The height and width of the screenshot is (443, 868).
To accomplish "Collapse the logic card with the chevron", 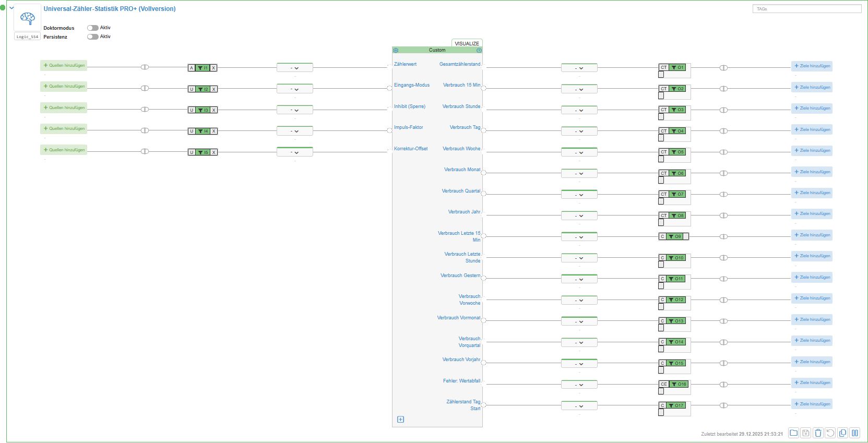I will pos(11,8).
